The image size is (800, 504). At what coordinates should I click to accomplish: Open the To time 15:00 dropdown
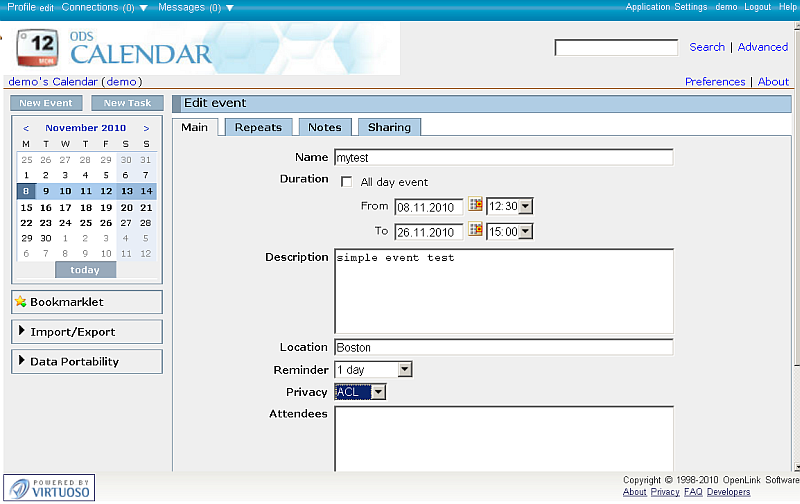pos(509,232)
